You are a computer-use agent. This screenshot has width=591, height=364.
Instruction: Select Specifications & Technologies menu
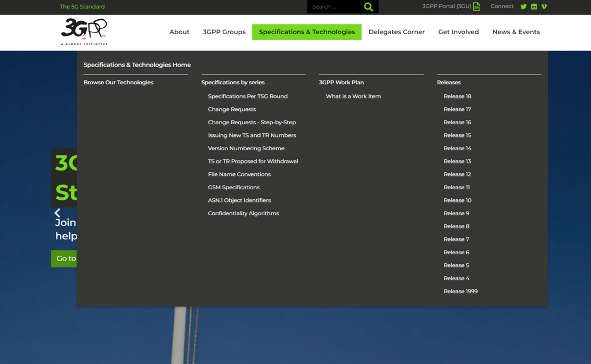(307, 32)
